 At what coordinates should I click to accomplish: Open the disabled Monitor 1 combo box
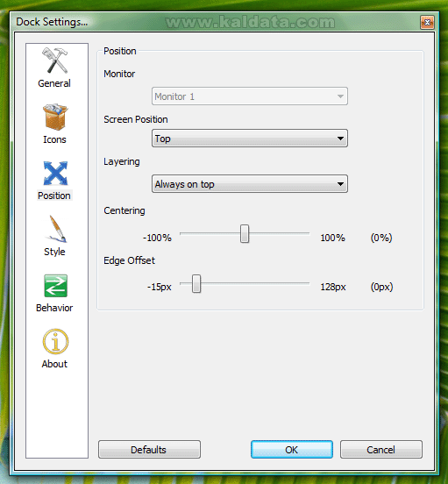250,96
